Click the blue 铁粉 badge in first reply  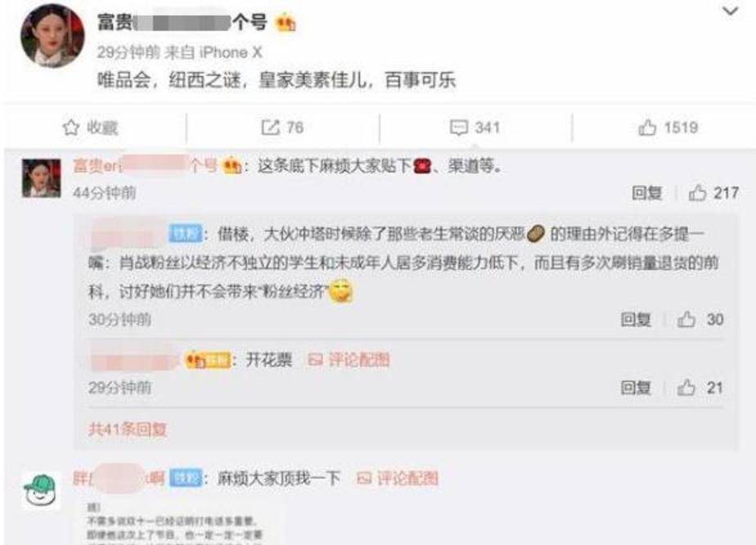tap(185, 234)
